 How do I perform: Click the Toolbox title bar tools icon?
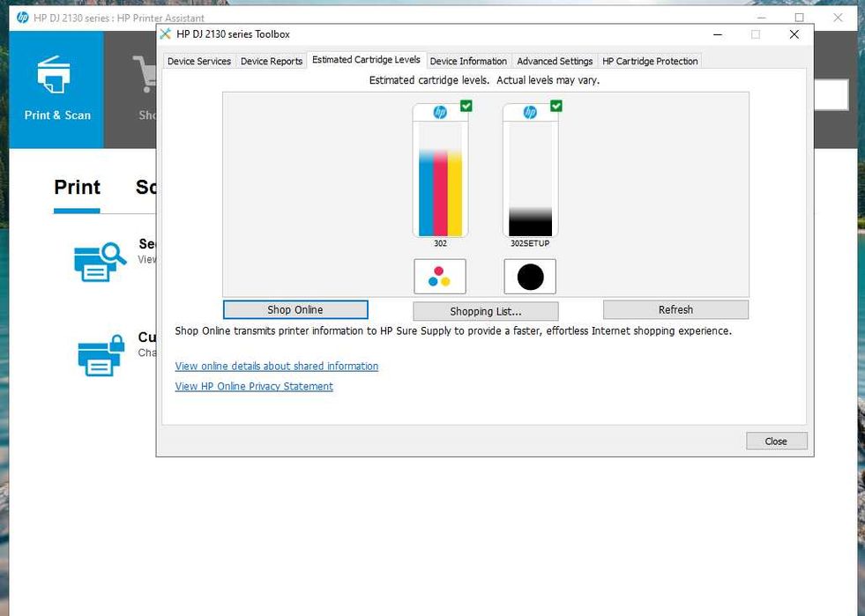pyautogui.click(x=165, y=33)
